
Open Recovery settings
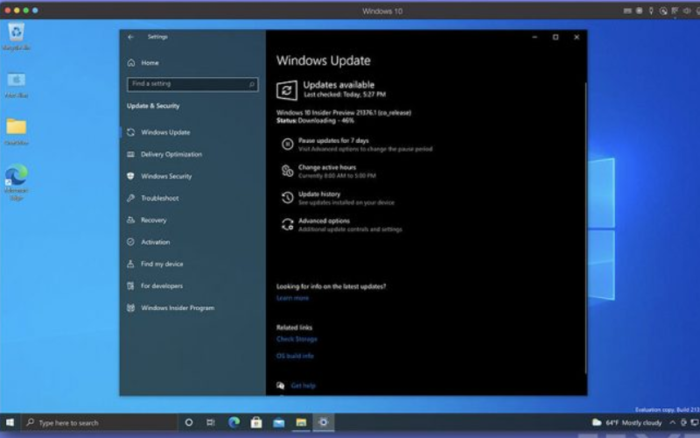pos(154,220)
